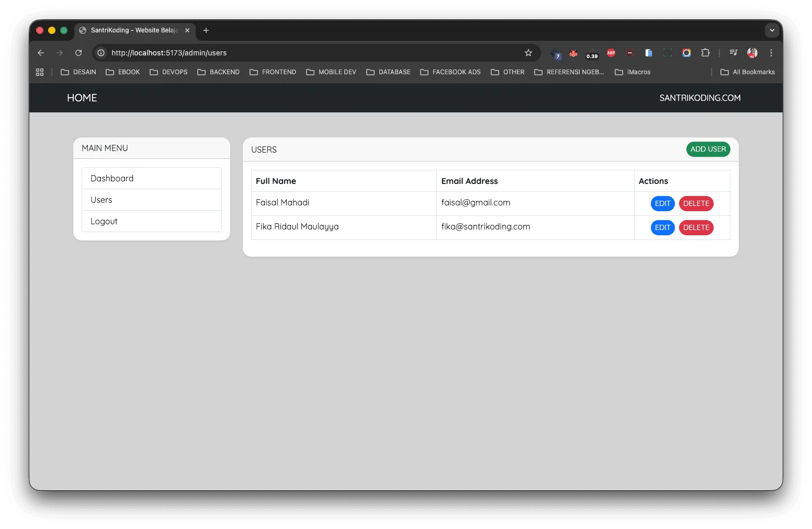Screen dimensions: 812x529
Task: Open the Chrome three-dot menu
Action: pyautogui.click(x=771, y=53)
